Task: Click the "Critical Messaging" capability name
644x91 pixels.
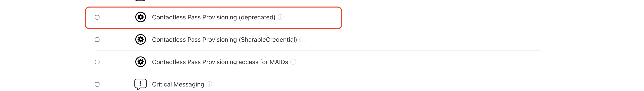Action: (x=178, y=85)
